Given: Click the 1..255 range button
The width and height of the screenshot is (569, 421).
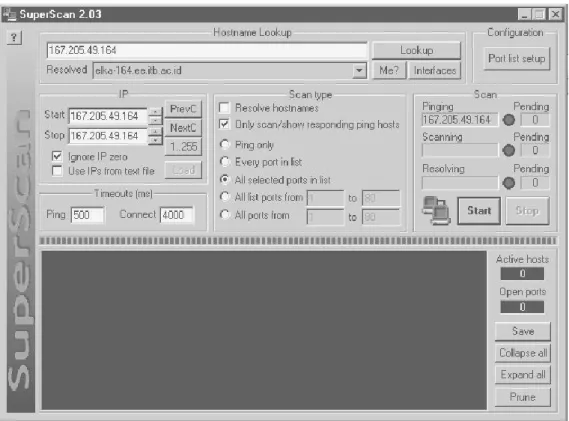Looking at the screenshot, I should click(183, 147).
